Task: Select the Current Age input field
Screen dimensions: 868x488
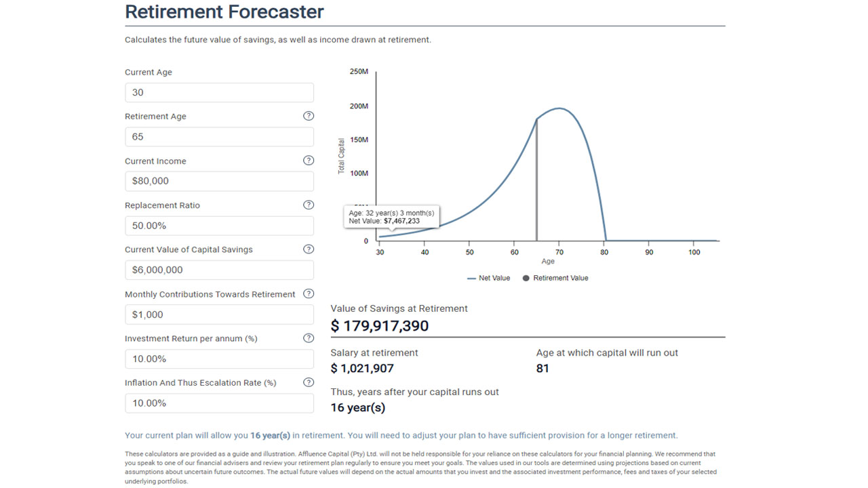Action: point(218,92)
